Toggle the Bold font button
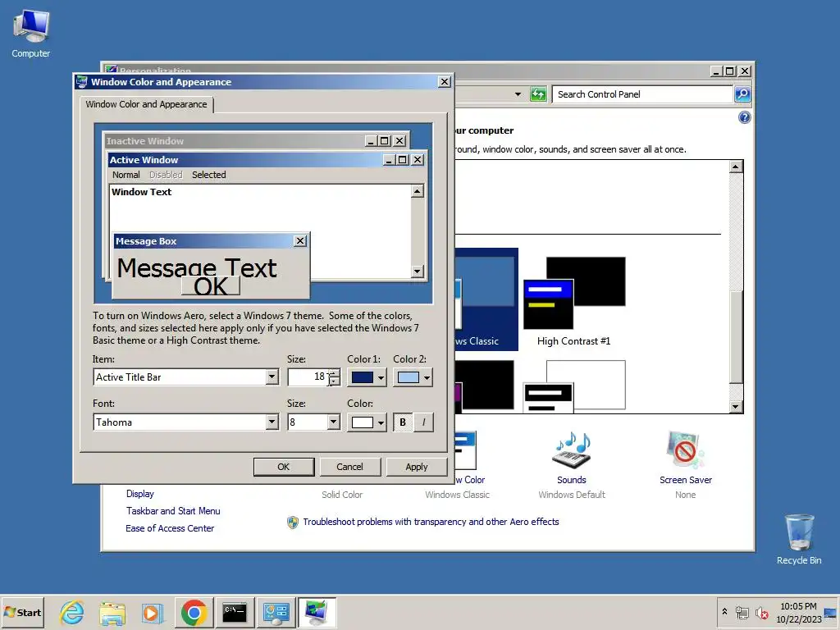840x630 pixels. (402, 422)
